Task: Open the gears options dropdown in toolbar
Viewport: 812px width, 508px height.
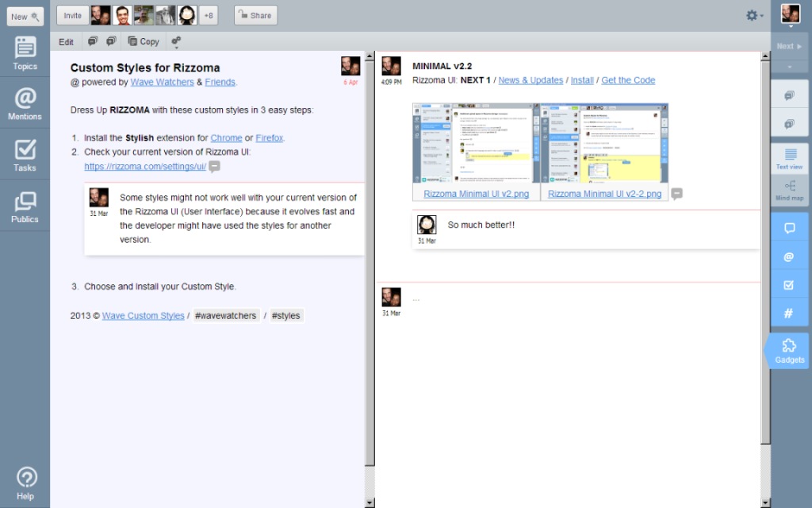Action: (x=176, y=41)
